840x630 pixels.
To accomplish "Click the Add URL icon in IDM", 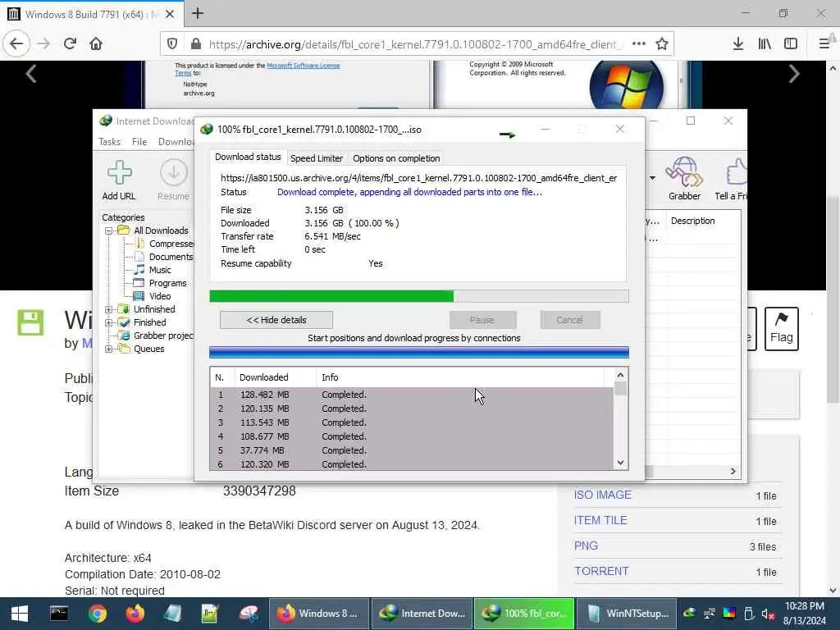I will 119,172.
